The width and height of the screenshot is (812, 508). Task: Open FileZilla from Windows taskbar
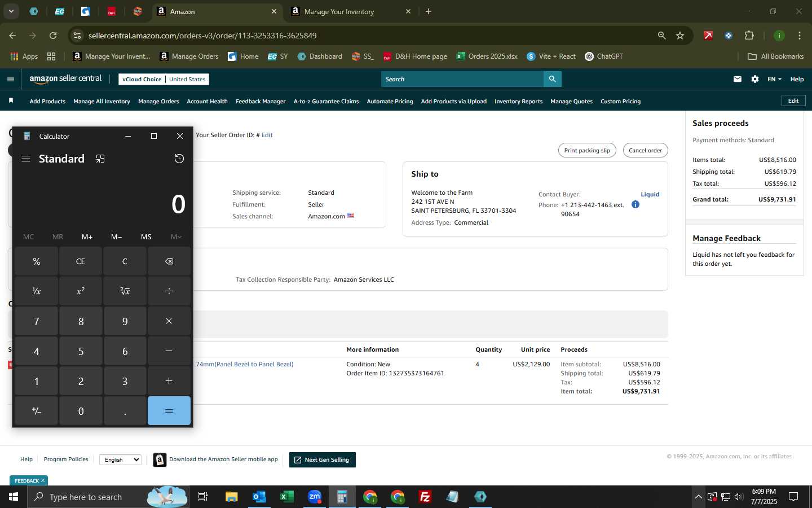tap(425, 497)
